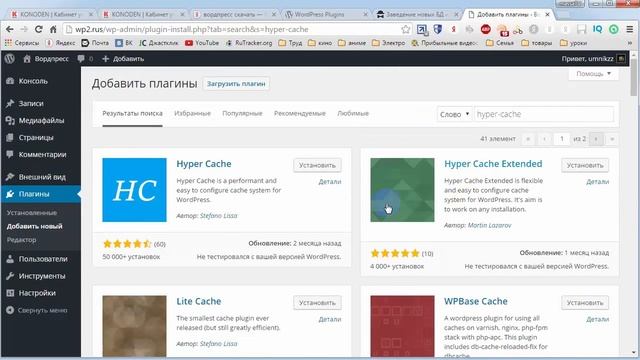Image resolution: width=640 pixels, height=360 pixels.
Task: Open browser home page icon
Action: click(x=53, y=29)
